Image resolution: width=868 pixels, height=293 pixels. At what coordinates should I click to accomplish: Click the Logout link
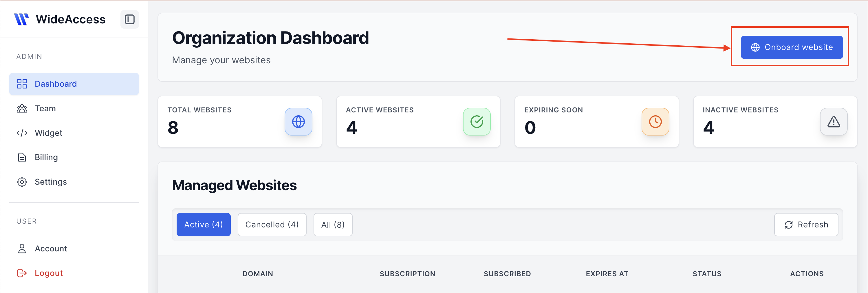click(49, 273)
